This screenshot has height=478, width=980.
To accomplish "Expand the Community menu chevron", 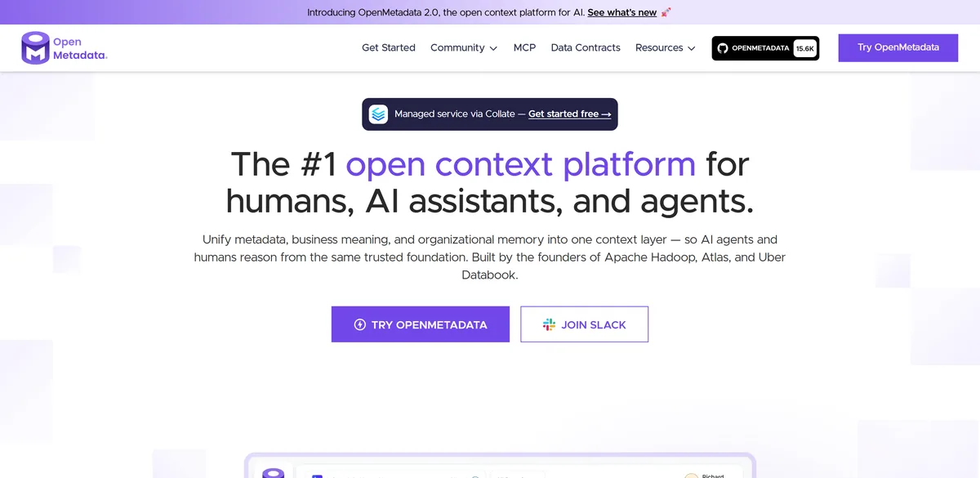I will (x=493, y=48).
